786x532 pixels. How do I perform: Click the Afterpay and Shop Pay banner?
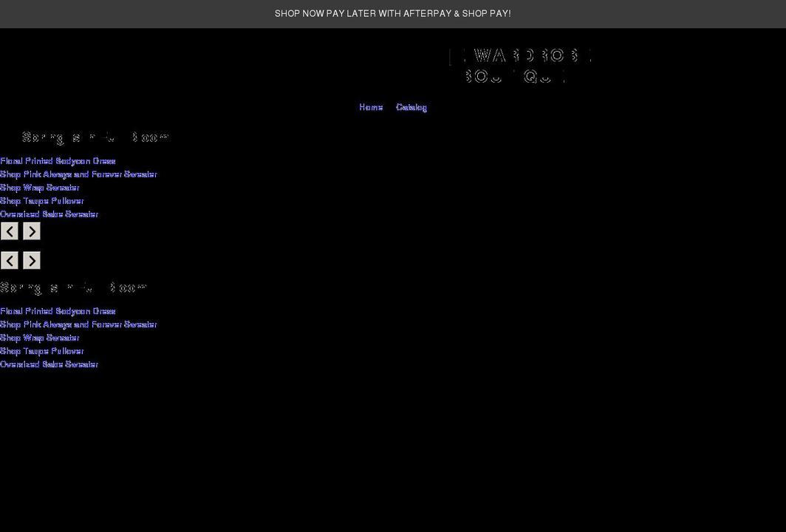[393, 13]
